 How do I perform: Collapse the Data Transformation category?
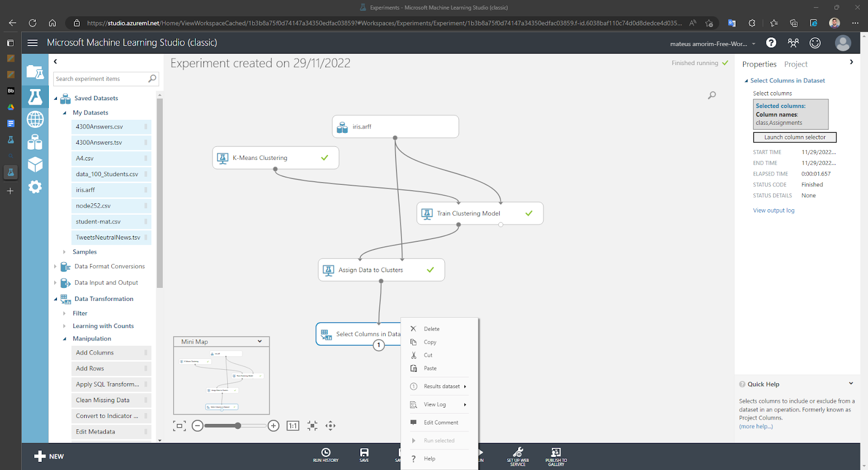[x=55, y=299]
